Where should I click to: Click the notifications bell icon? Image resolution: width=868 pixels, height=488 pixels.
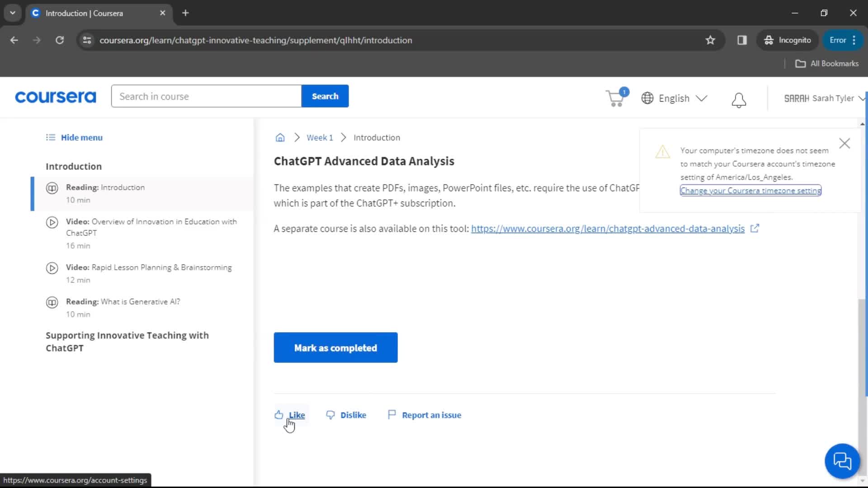739,99
